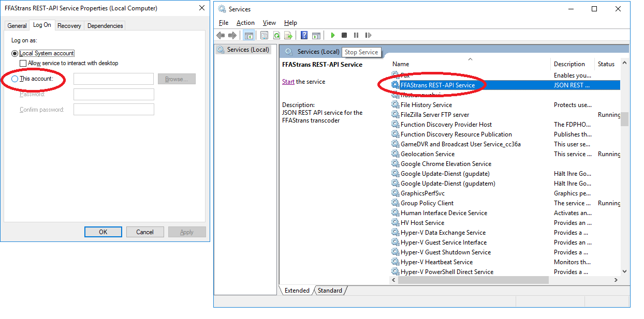
Task: Click the vertical scrollbar down arrow in services list
Action: tap(624, 271)
